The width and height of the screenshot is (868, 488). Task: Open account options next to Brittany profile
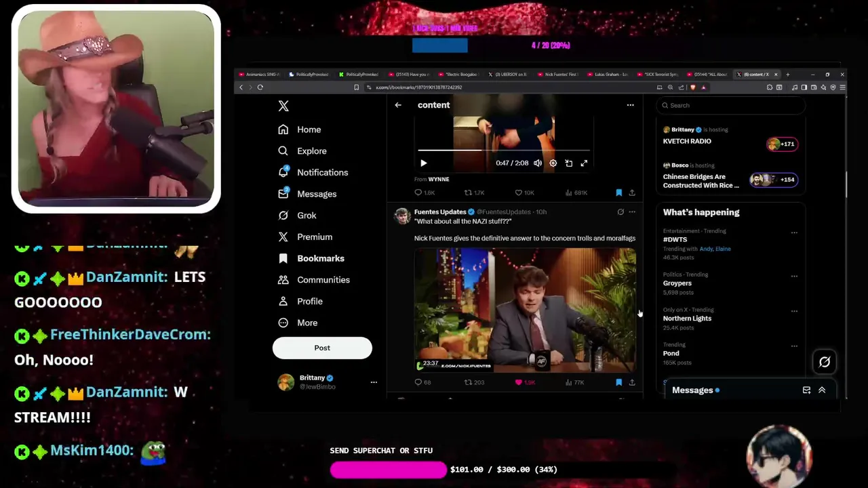coord(374,382)
